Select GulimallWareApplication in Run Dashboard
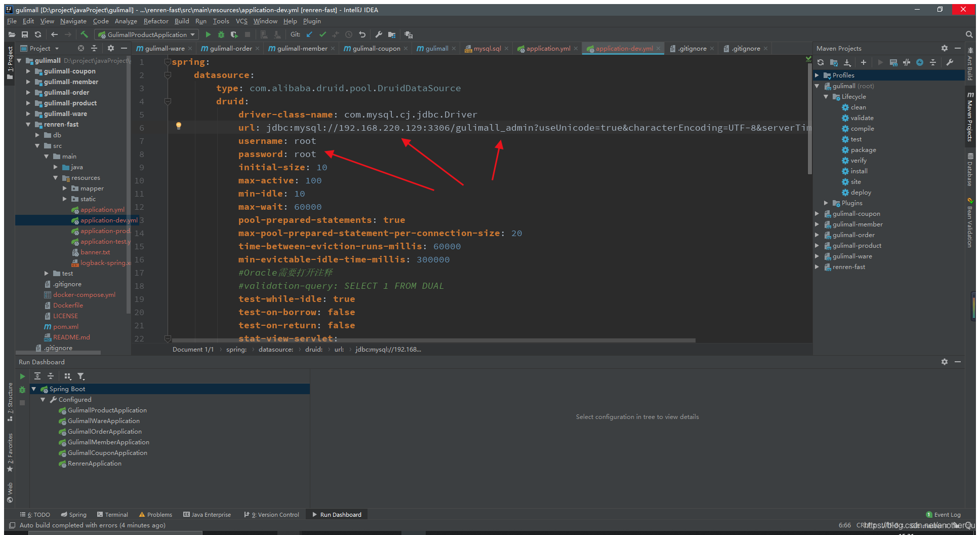 click(x=104, y=421)
